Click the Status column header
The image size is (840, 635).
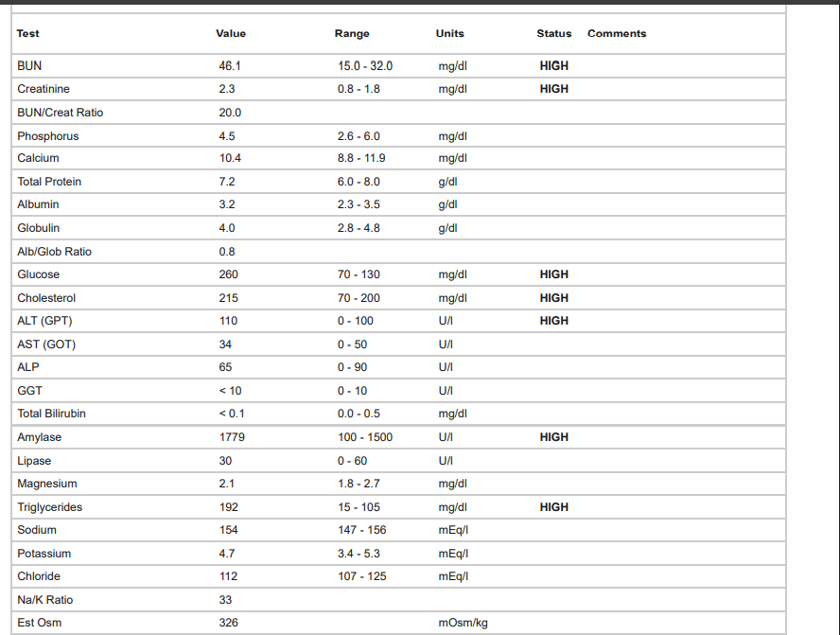[553, 34]
